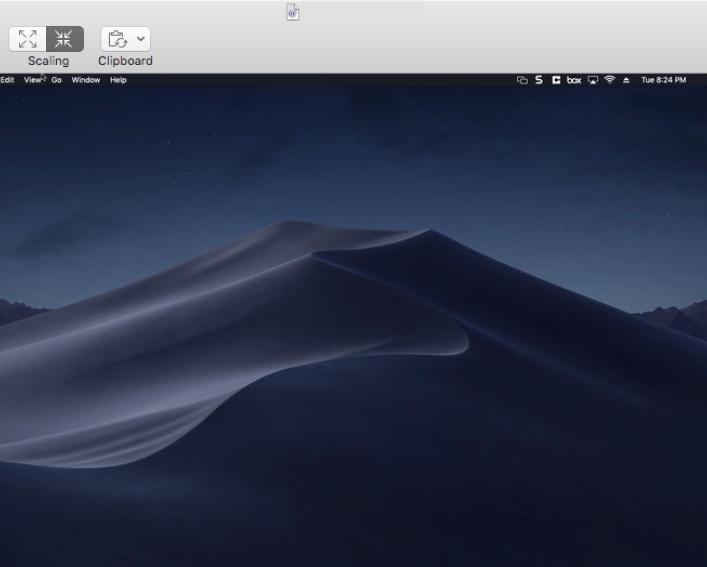Click the Scaling label

[49, 61]
